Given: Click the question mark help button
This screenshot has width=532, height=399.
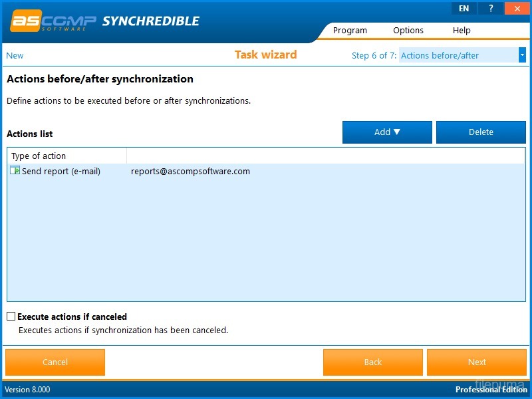Looking at the screenshot, I should (491, 9).
